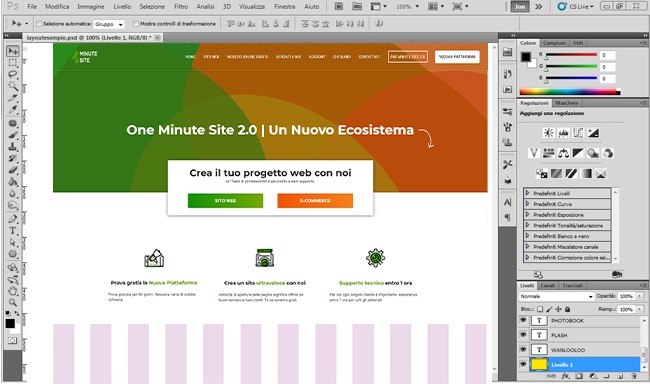Expand Predefiniti Tonalità/saturazione presets
The height and width of the screenshot is (384, 650).
click(x=527, y=225)
